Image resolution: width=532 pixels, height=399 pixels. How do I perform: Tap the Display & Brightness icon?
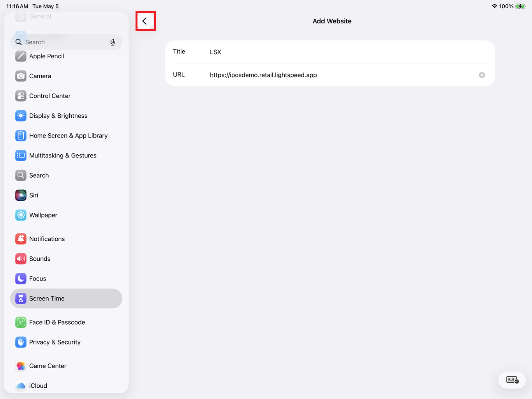21,116
